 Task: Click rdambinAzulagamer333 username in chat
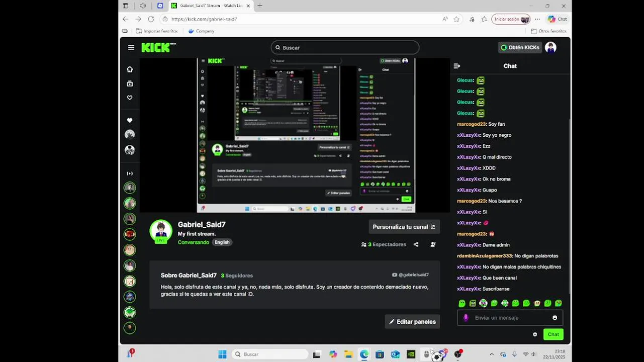pos(484,256)
